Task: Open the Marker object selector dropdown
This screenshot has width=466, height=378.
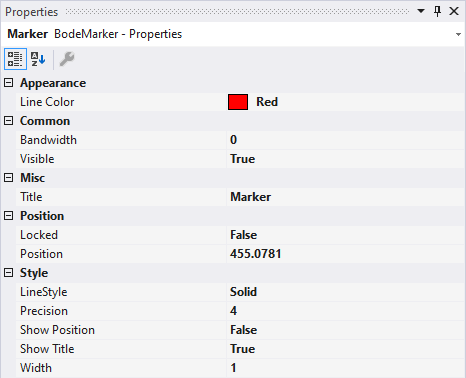Action: (458, 34)
